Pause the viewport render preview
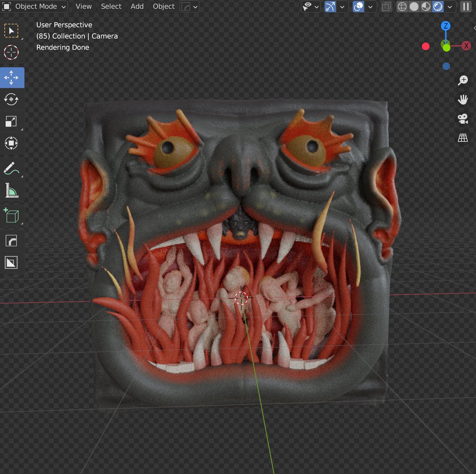Viewport: 476px width, 474px height. pos(466,7)
